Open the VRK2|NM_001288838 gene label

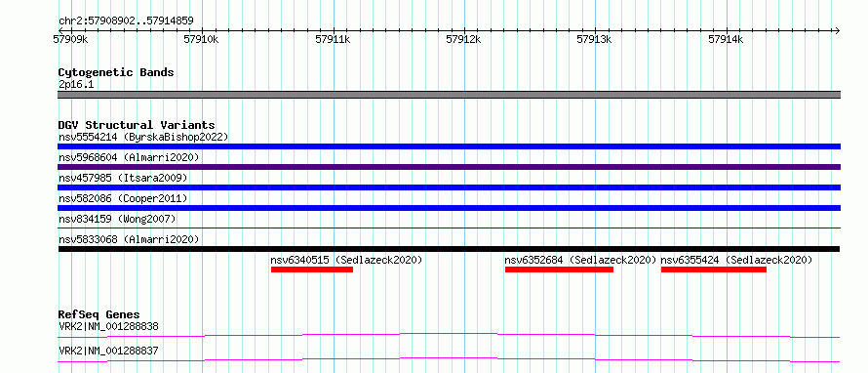108,326
